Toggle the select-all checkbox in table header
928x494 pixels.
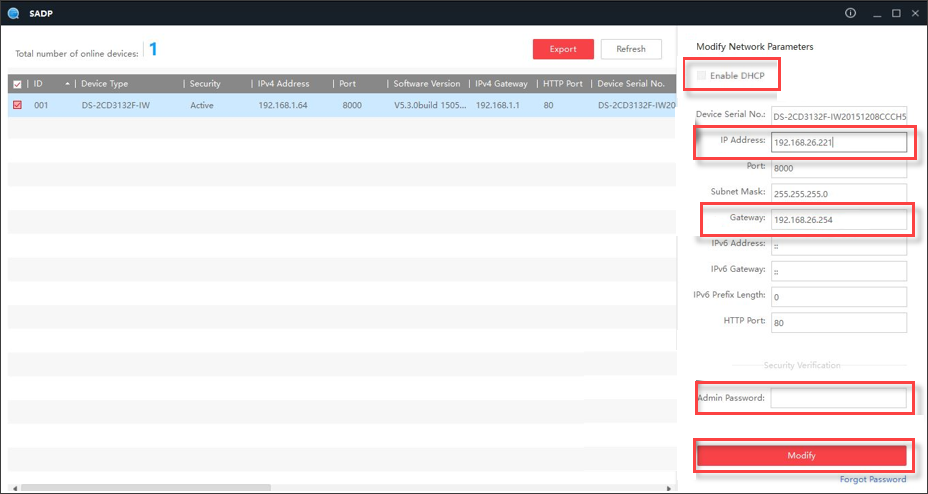tap(17, 84)
